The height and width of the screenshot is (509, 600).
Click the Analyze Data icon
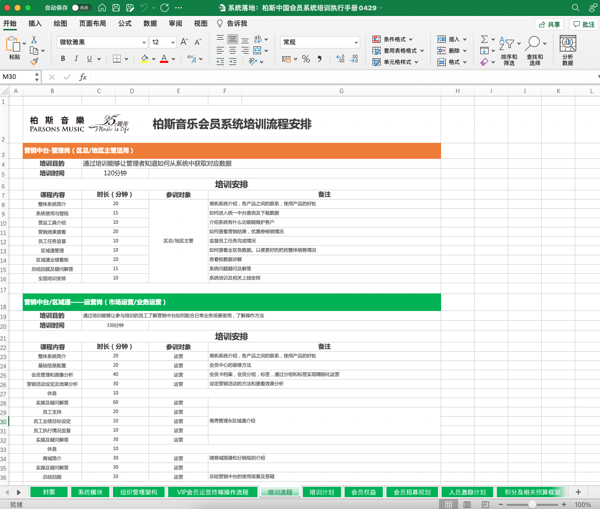pos(568,50)
